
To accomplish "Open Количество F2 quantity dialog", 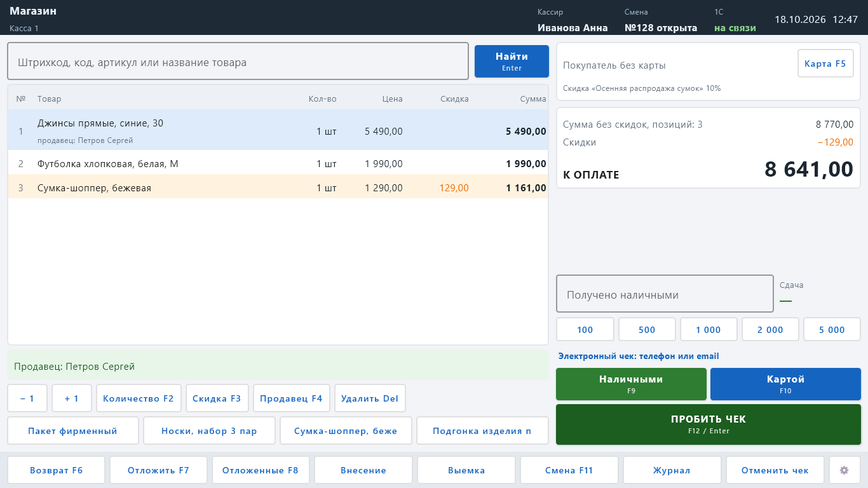I will click(139, 398).
